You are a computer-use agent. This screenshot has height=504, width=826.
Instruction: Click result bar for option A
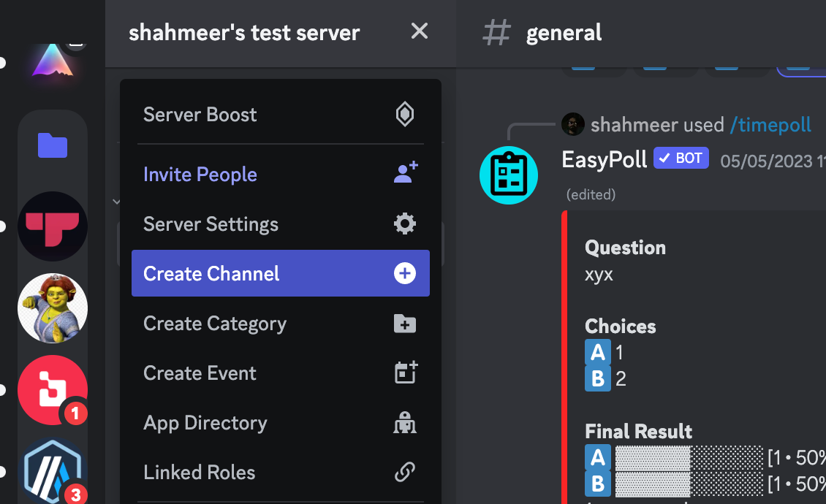pos(689,458)
